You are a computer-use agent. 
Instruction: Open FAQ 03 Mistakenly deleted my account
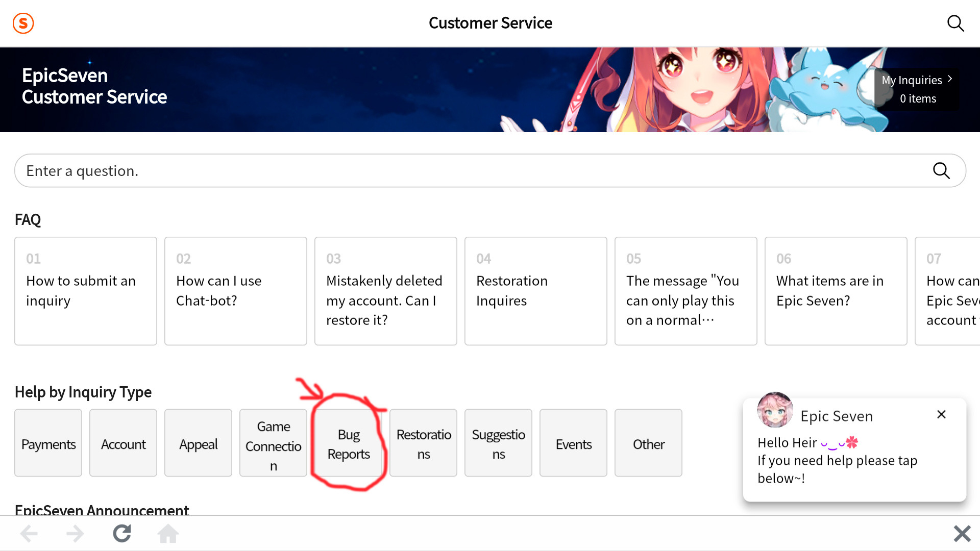[386, 291]
